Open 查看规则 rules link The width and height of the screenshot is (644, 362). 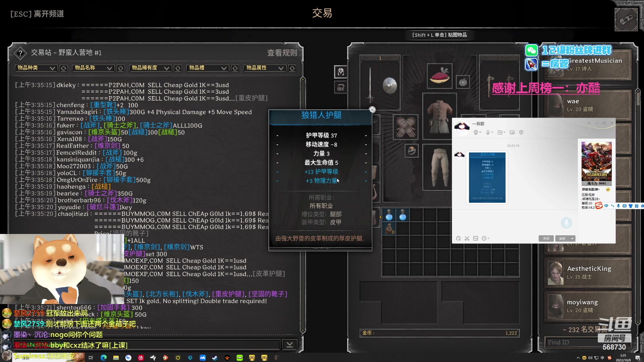click(x=282, y=53)
